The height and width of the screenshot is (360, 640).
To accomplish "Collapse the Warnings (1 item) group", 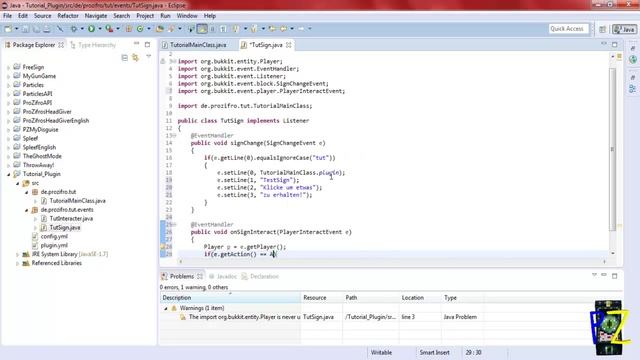I will click(x=166, y=309).
